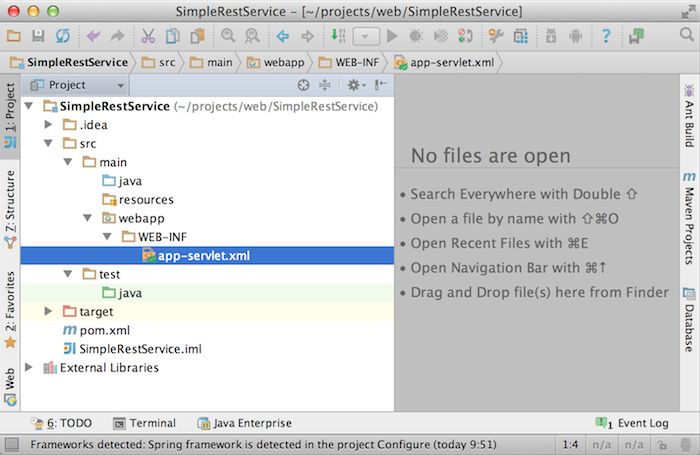This screenshot has height=455, width=700.
Task: Click the Run play button
Action: pos(392,36)
